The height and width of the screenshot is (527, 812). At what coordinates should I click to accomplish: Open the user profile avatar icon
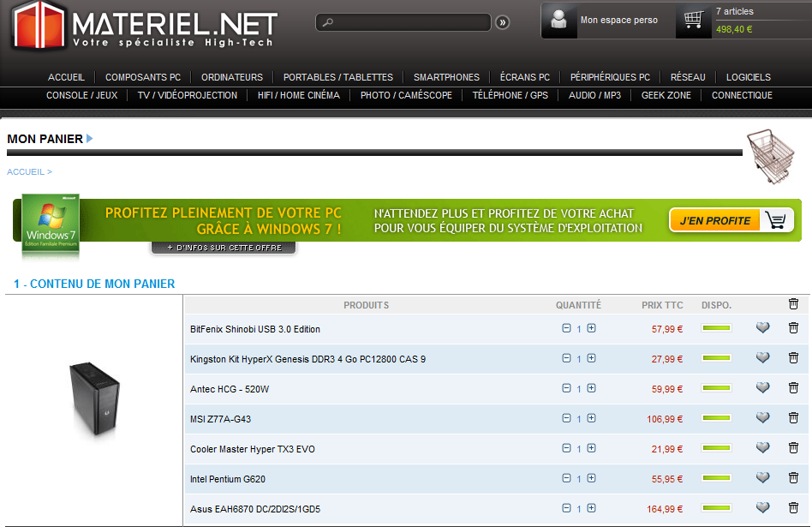click(x=559, y=21)
